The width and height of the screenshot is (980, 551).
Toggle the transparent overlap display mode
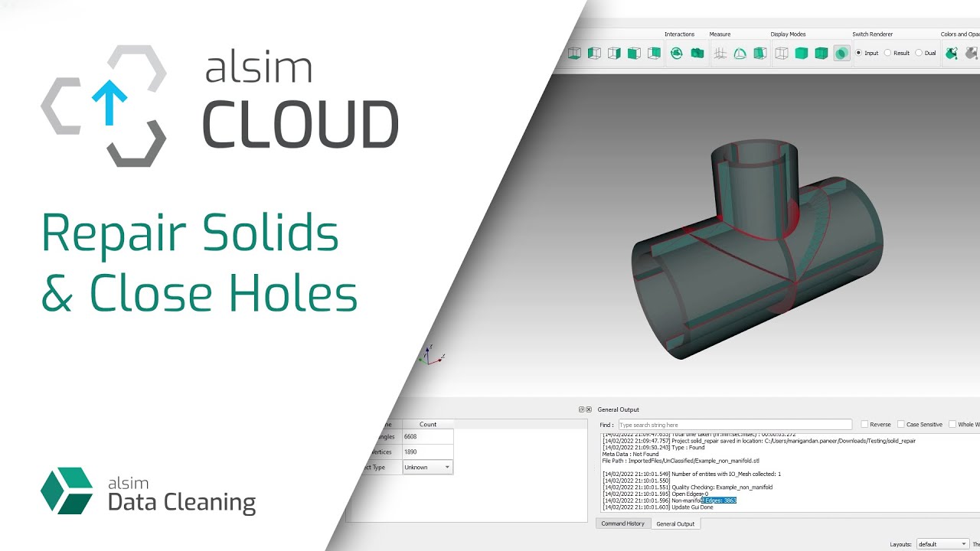[841, 53]
